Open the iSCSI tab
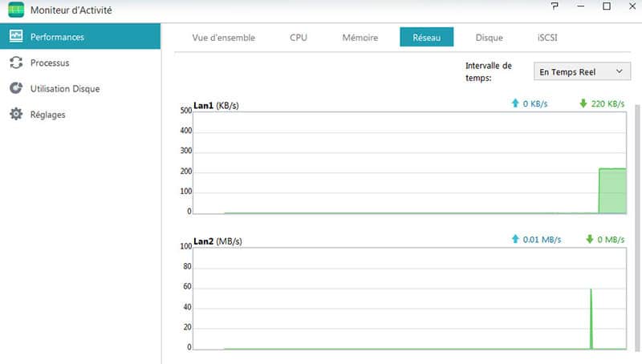642x364 pixels. click(x=547, y=37)
